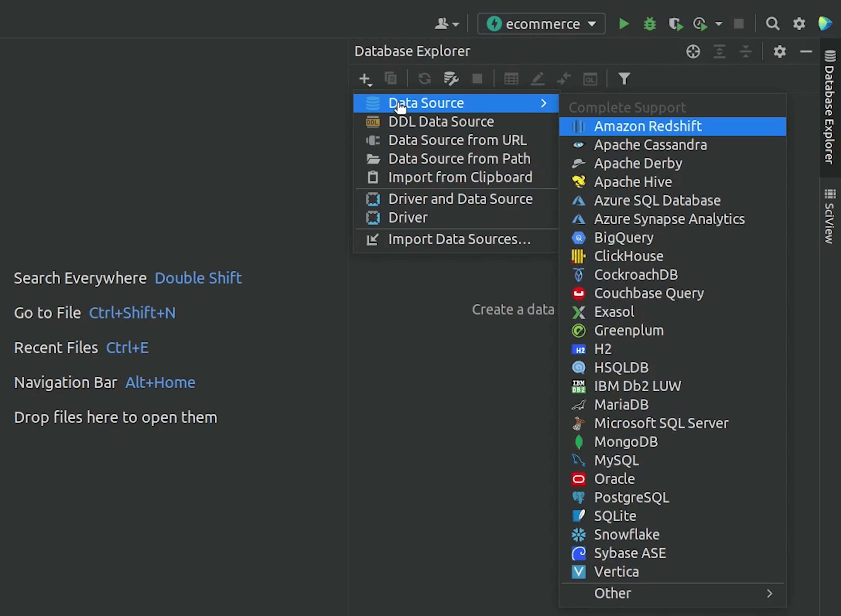841x616 pixels.
Task: Hide the Database Explorer panel
Action: (806, 51)
